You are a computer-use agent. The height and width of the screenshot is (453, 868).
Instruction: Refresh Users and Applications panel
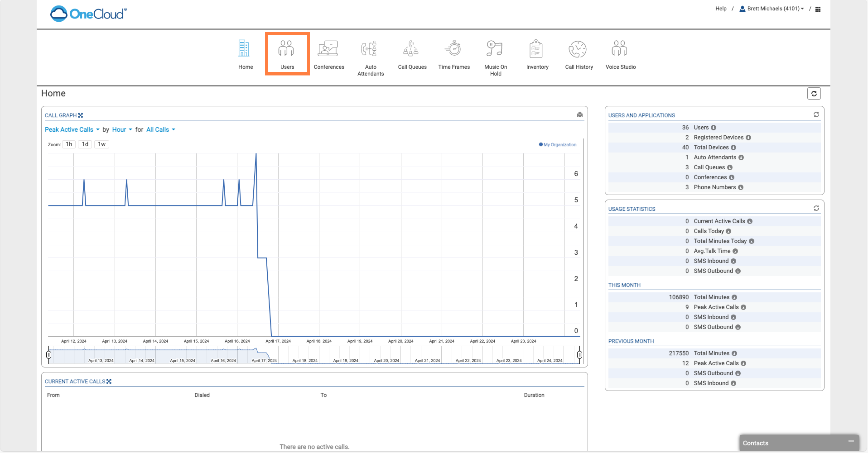coord(816,115)
